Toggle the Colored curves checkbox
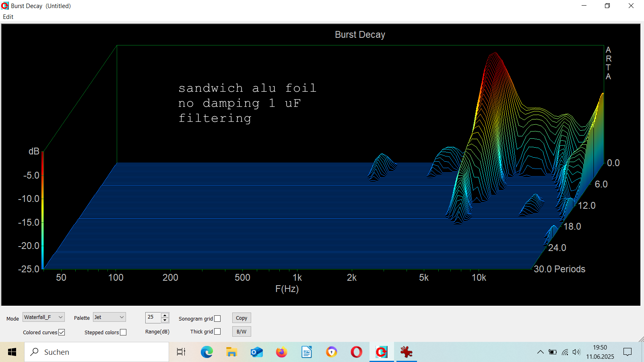 click(x=62, y=332)
